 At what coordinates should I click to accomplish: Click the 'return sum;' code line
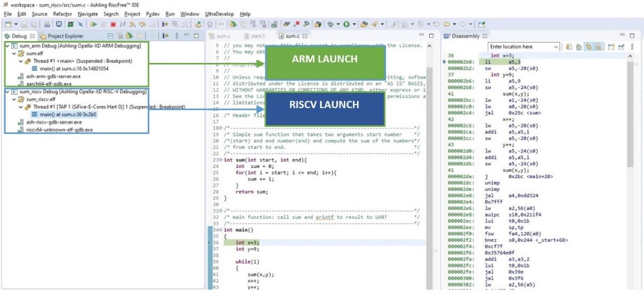pyautogui.click(x=252, y=192)
